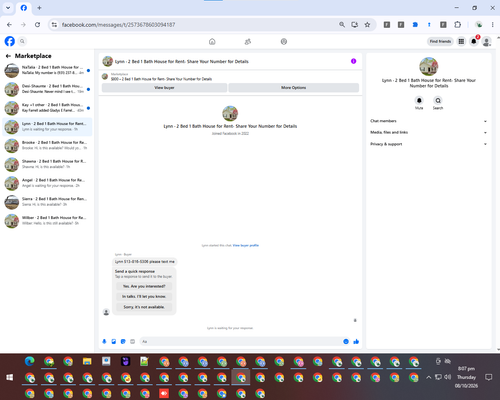Click the back arrow beside Marketplace
The width and height of the screenshot is (500, 400).
pyautogui.click(x=8, y=56)
